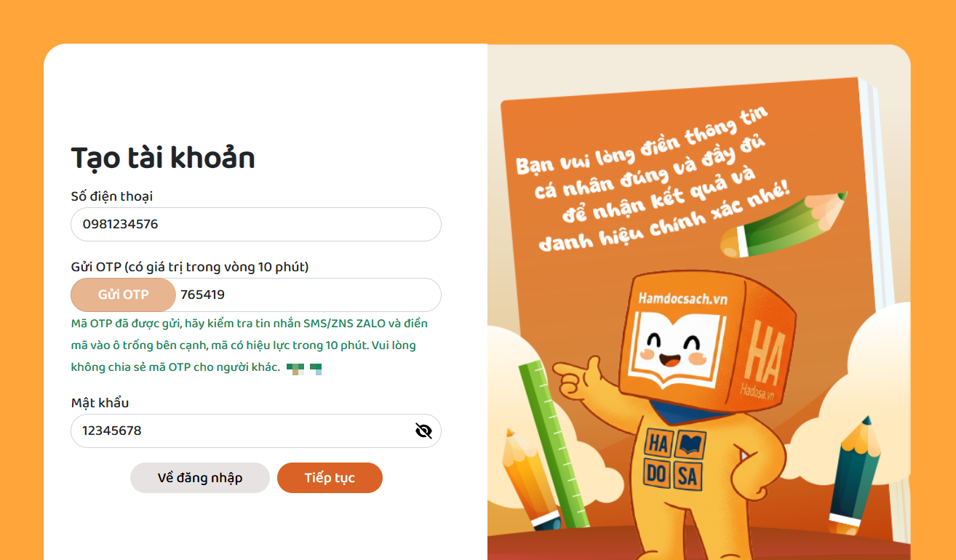Select the OTP code field showing 765419

click(x=308, y=295)
